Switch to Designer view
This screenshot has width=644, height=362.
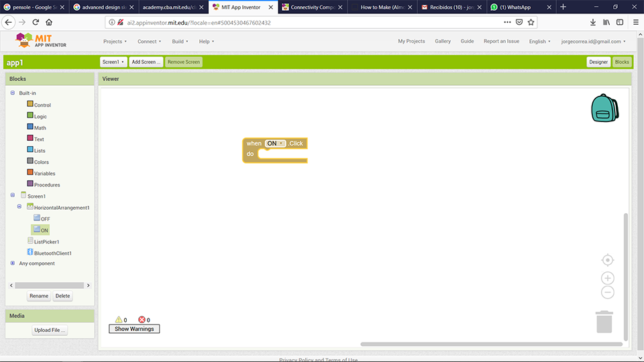[598, 62]
